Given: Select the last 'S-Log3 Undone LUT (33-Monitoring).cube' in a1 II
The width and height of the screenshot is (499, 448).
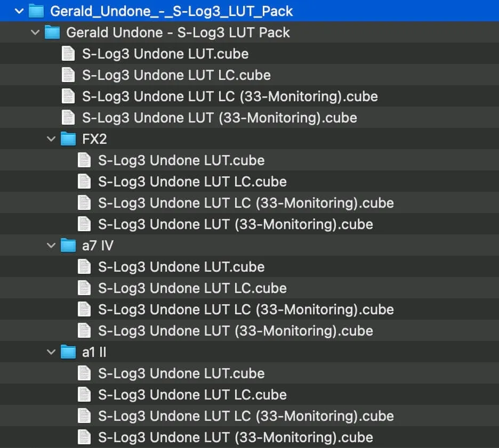Looking at the screenshot, I should 235,437.
